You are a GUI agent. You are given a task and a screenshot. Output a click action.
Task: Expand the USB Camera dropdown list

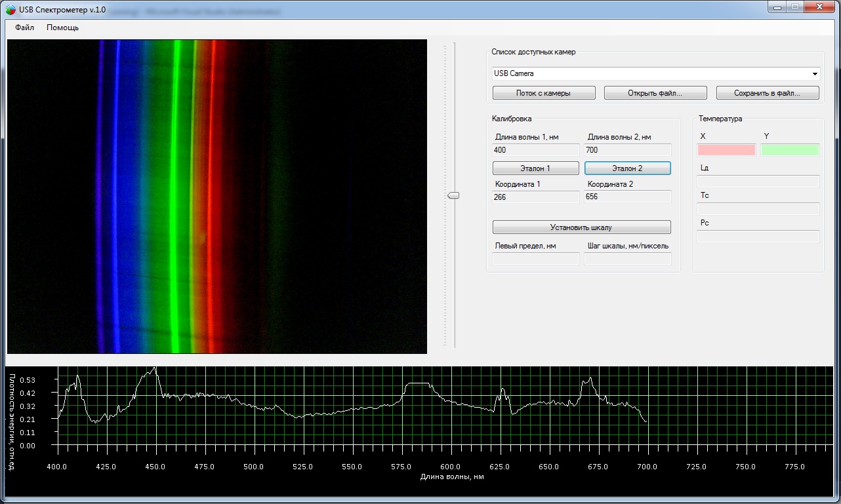[x=815, y=74]
